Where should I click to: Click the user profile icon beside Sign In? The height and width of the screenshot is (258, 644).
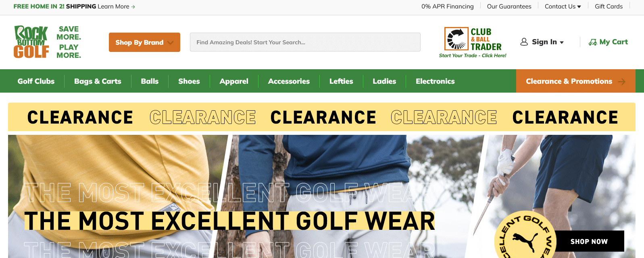click(524, 42)
